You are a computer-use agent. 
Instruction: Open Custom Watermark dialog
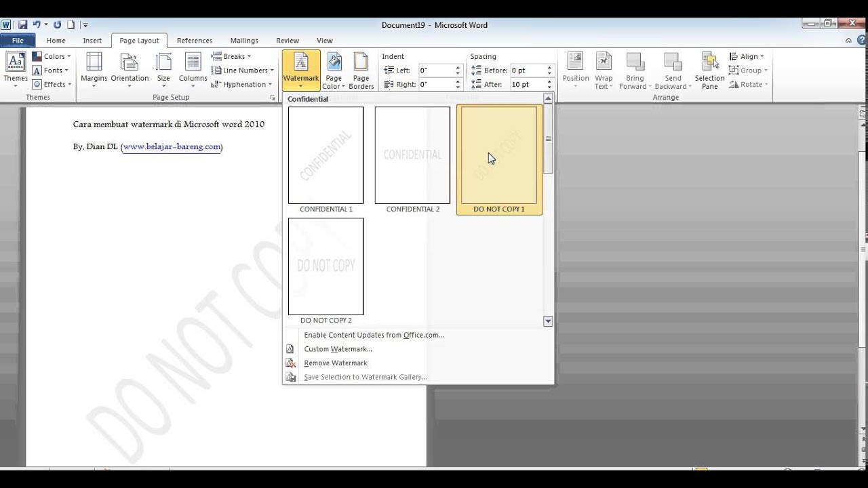pos(338,349)
